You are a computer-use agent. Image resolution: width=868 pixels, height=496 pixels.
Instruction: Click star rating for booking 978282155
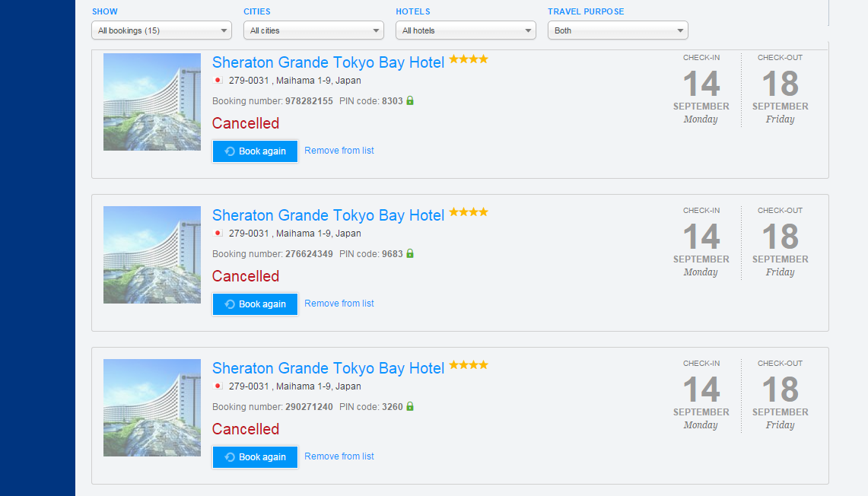[469, 59]
